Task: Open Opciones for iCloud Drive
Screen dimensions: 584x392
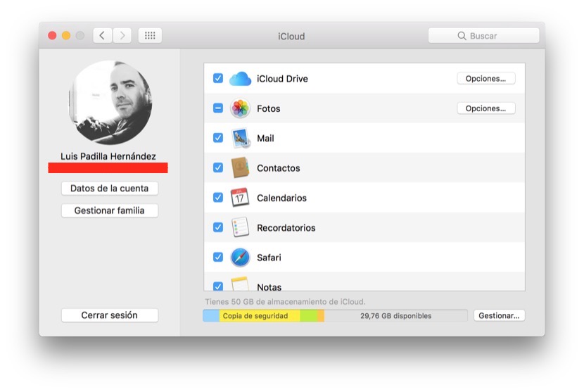Action: [x=485, y=79]
